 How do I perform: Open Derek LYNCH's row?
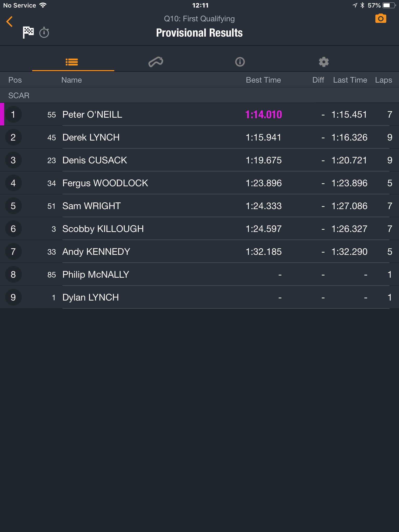click(x=199, y=137)
